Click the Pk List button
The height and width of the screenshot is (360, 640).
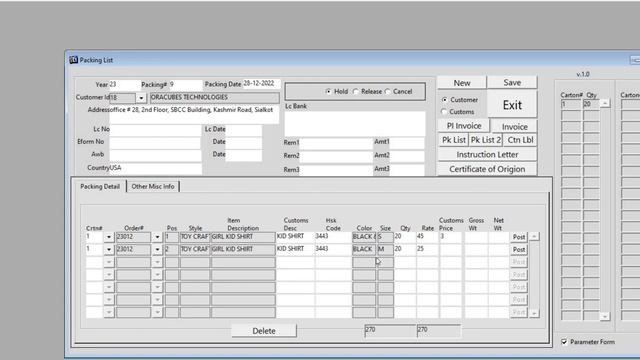(x=453, y=140)
